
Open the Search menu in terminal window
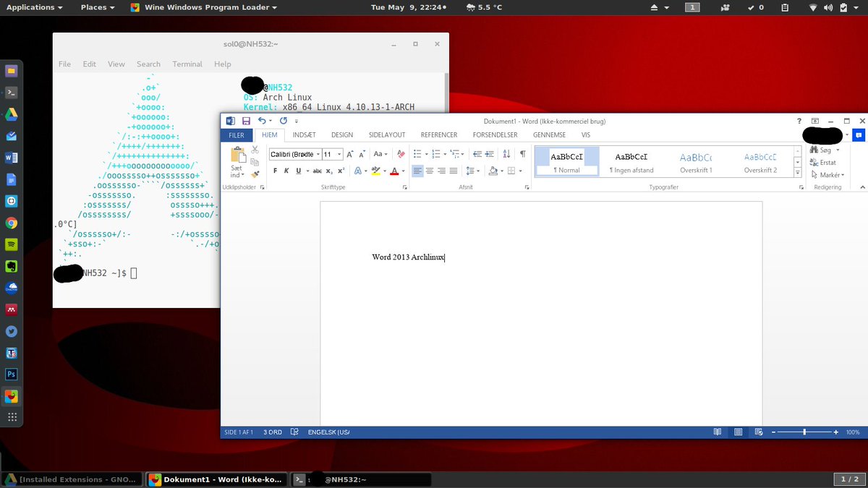tap(148, 64)
